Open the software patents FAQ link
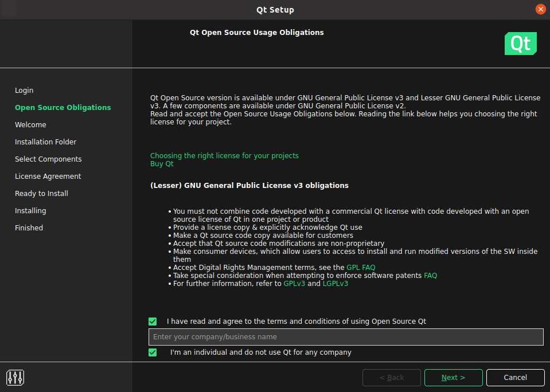The height and width of the screenshot is (392, 550). 430,276
